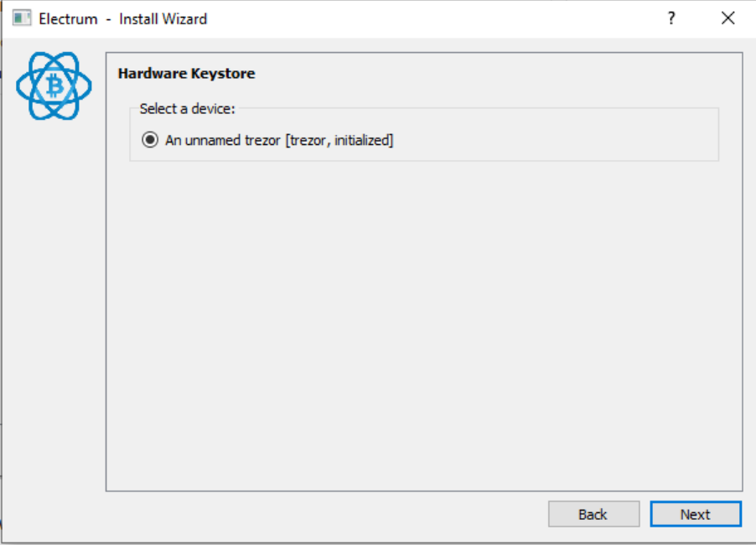Screen dimensions: 756x545
Task: Click the Electrum window title bar icon
Action: click(22, 18)
